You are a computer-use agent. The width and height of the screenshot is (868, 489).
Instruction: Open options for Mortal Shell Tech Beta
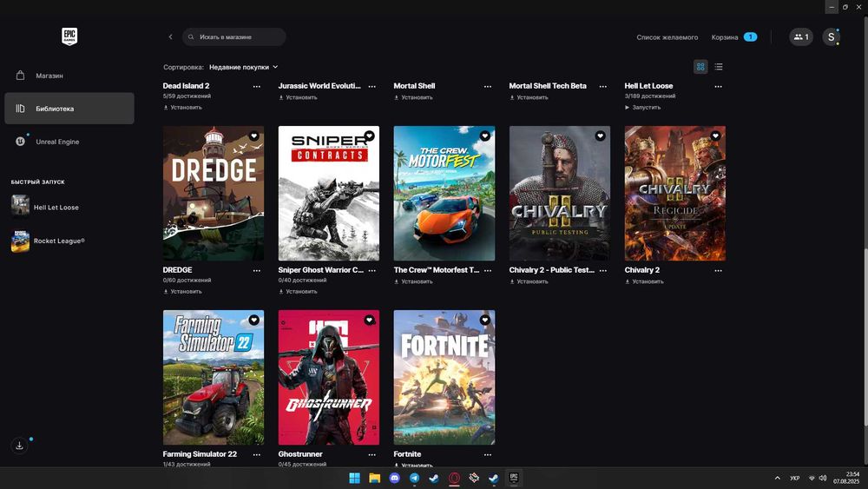[x=603, y=86]
